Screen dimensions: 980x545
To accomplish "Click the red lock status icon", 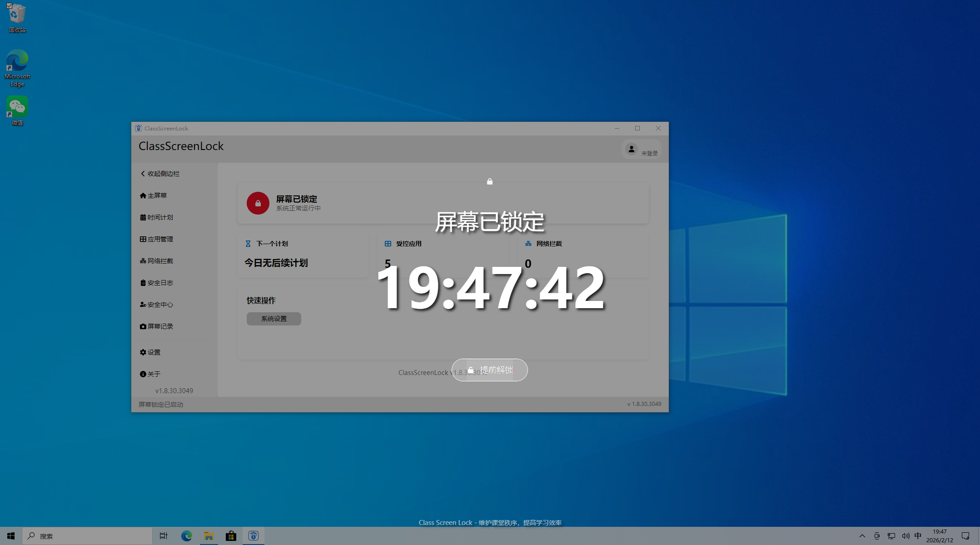I will (x=258, y=203).
